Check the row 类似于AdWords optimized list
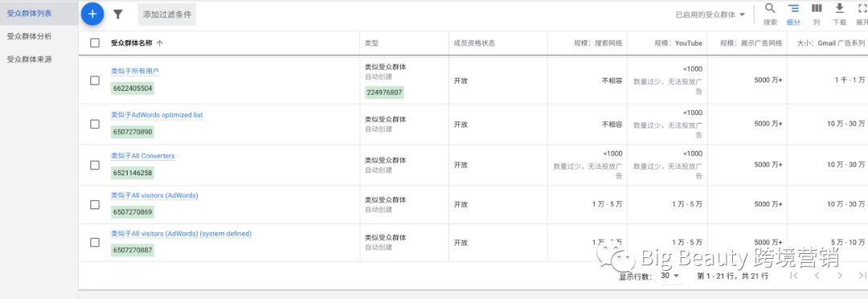Image resolution: width=868 pixels, height=299 pixels. [95, 124]
